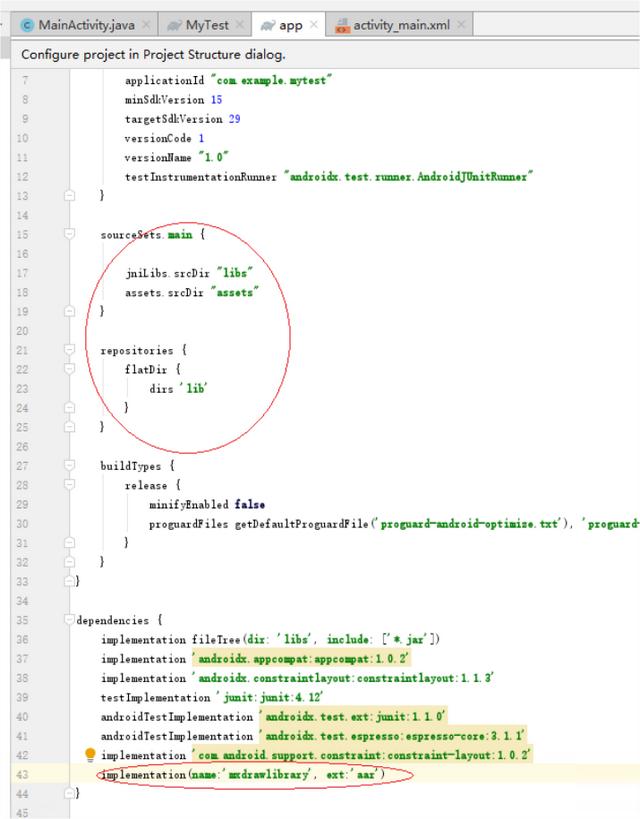Viewport: 640px width, 819px height.
Task: Click the mxdrawlibrary aar implementation line
Action: 243,774
